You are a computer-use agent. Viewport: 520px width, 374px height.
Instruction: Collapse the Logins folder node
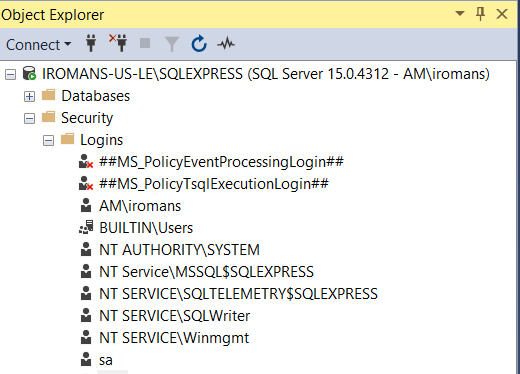click(48, 141)
